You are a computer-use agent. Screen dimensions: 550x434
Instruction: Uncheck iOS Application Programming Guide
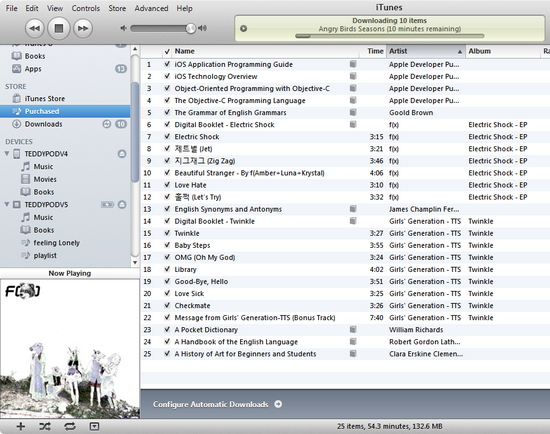point(167,64)
